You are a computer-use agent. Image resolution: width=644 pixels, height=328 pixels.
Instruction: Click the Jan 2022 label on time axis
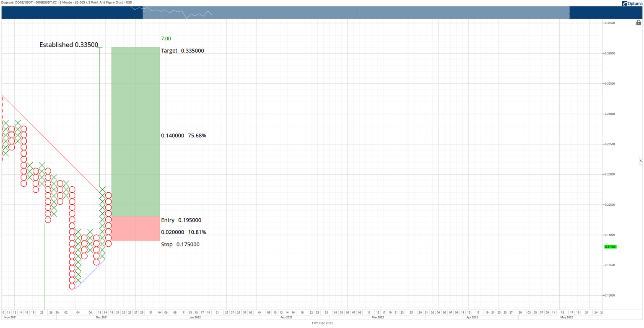[195, 318]
